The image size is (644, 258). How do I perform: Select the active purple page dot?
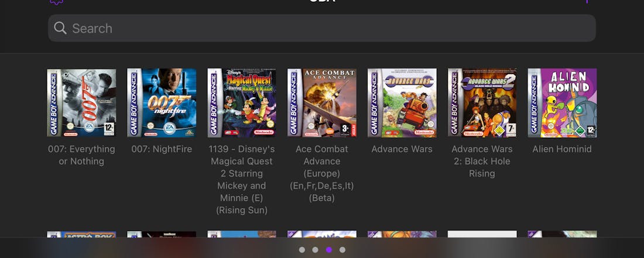coord(329,250)
